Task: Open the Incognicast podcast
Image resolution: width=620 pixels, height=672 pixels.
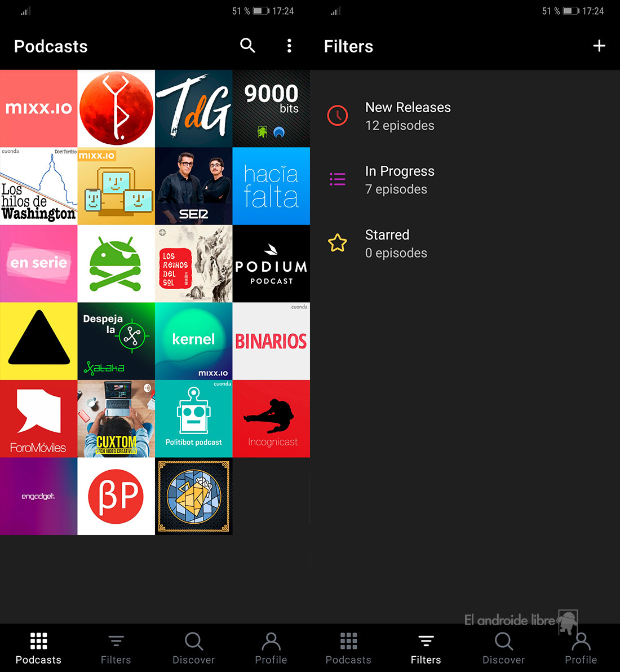Action: pyautogui.click(x=271, y=419)
